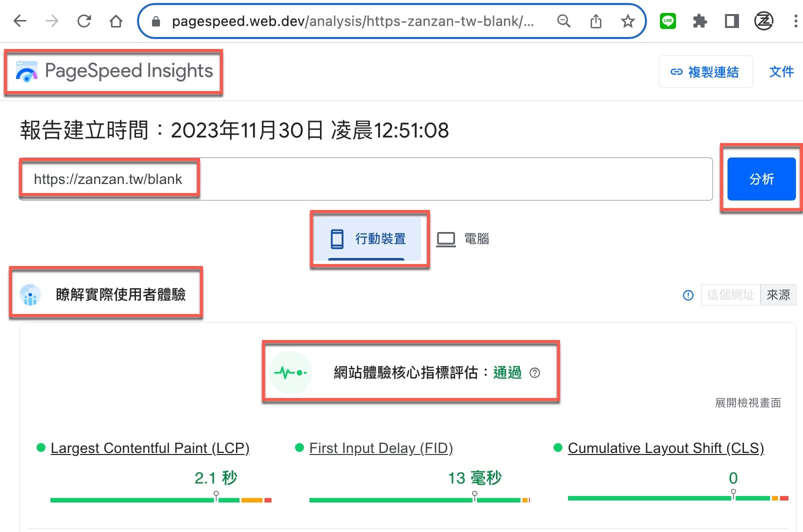Click the LCP distribution bar
This screenshot has width=803, height=532.
(160, 500)
